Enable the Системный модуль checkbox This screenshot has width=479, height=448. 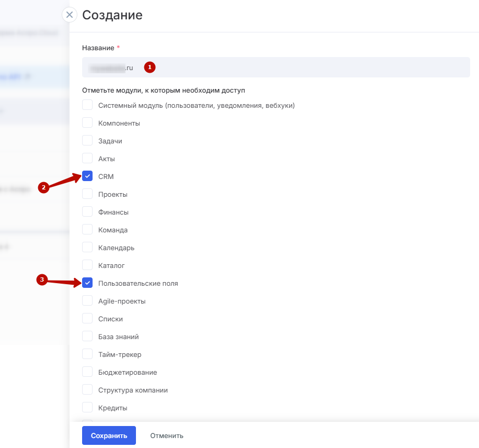coord(87,105)
